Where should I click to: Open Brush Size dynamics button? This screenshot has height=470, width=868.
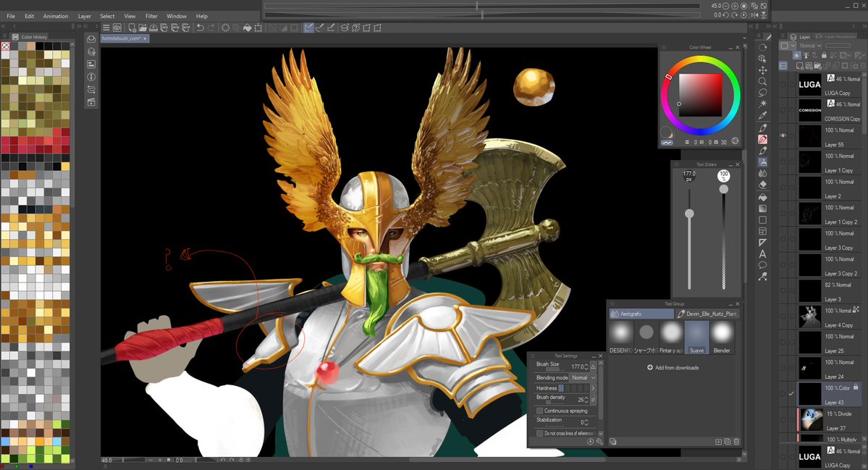593,366
